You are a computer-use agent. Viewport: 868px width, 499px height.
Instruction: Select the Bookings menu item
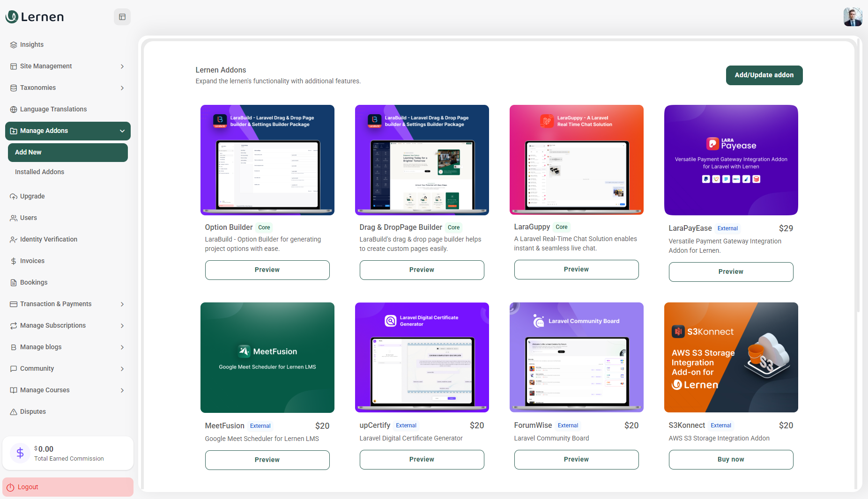pos(34,282)
